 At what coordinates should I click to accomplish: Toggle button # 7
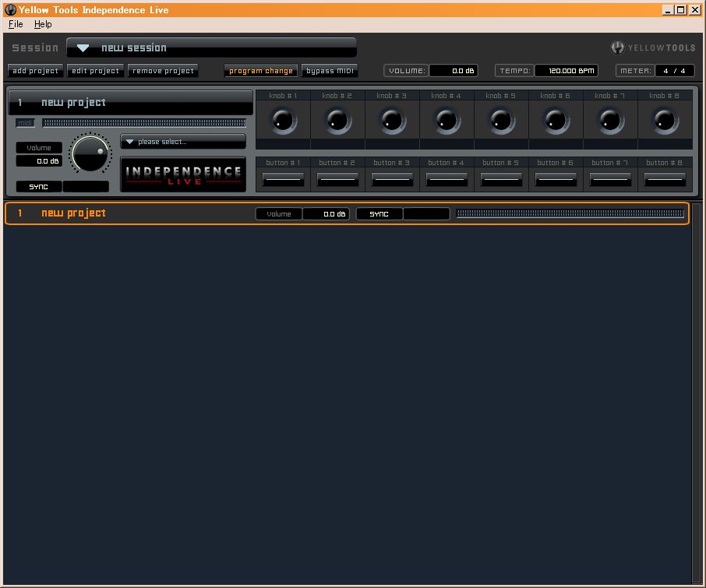point(610,179)
